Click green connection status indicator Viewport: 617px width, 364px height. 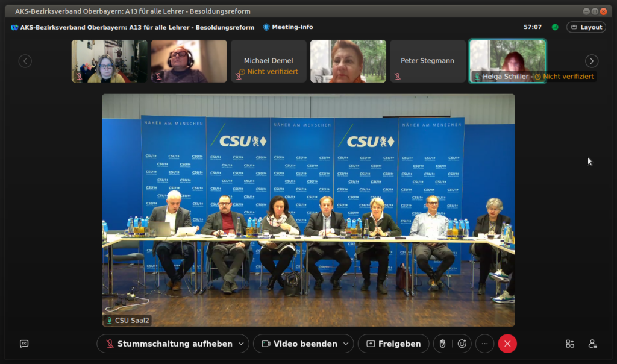555,27
